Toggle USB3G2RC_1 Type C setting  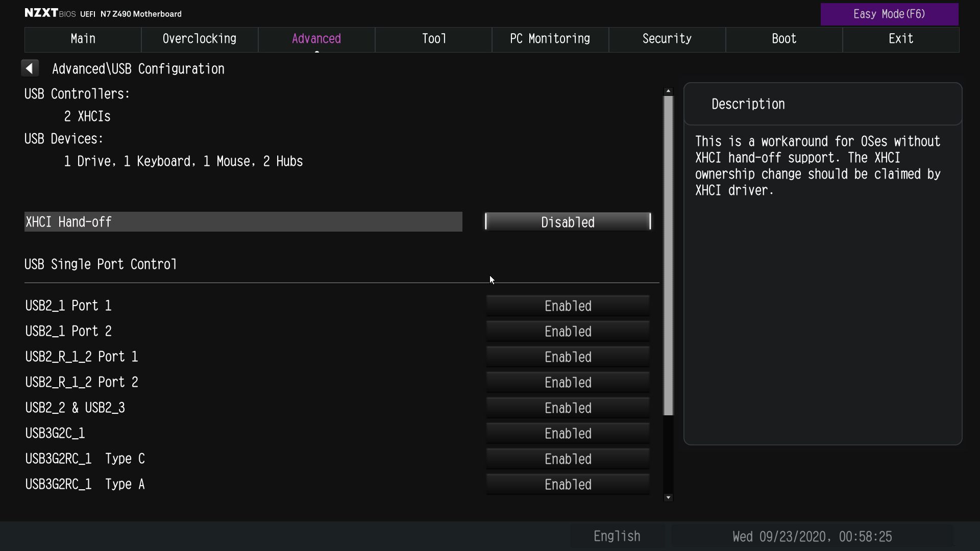coord(568,459)
